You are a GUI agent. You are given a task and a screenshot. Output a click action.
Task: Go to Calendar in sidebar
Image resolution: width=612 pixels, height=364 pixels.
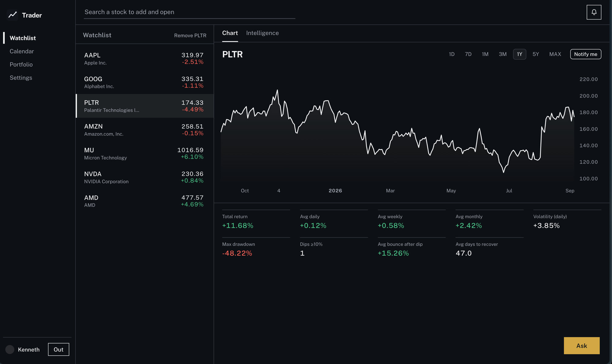click(22, 51)
